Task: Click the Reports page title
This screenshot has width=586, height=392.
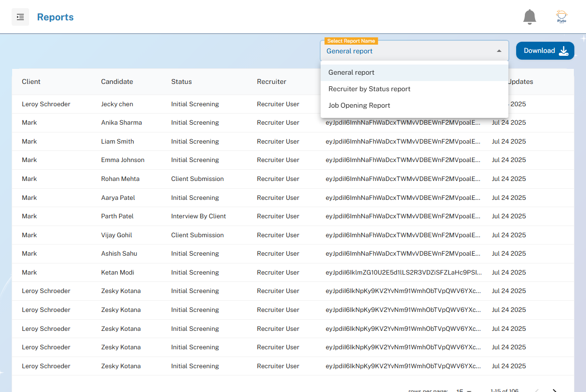Action: point(55,17)
